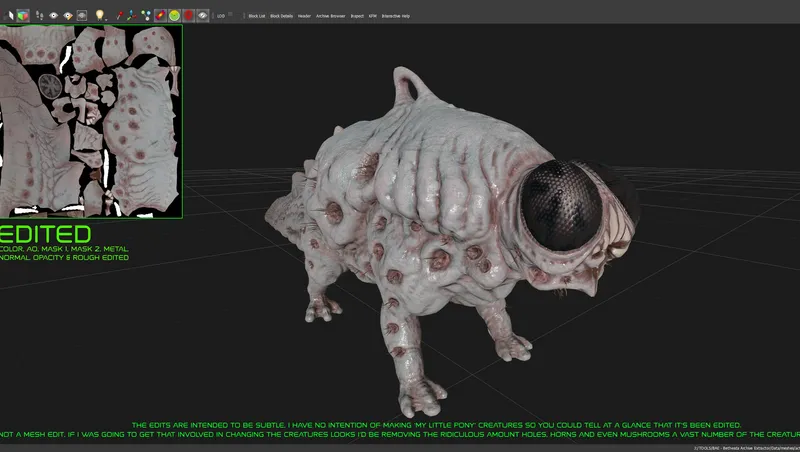Toggle the red circle toolbar button
800x452 pixels.
[189, 16]
